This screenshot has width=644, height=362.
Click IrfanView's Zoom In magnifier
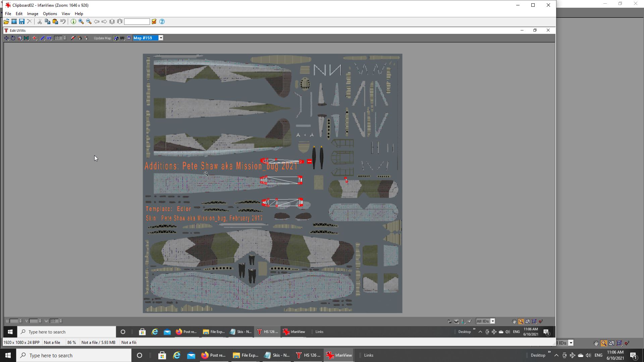tap(81, 21)
